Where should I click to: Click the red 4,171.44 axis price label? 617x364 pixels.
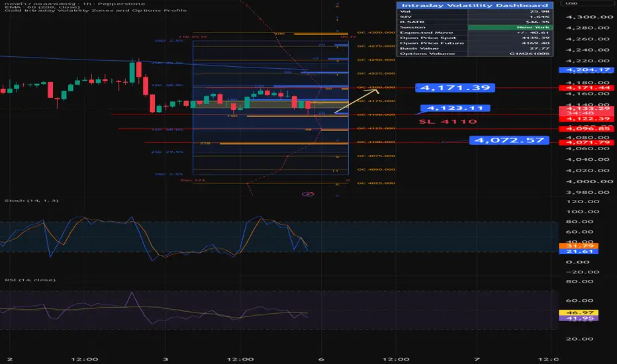pyautogui.click(x=587, y=88)
